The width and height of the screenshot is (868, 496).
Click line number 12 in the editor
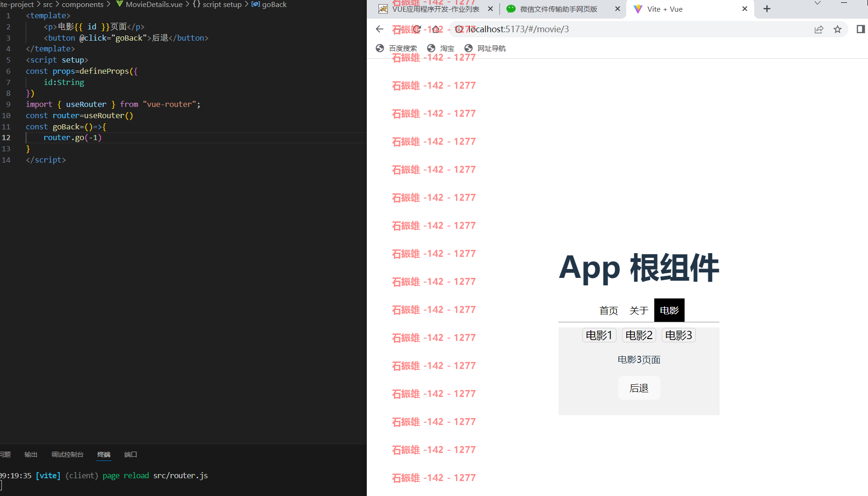(x=6, y=137)
